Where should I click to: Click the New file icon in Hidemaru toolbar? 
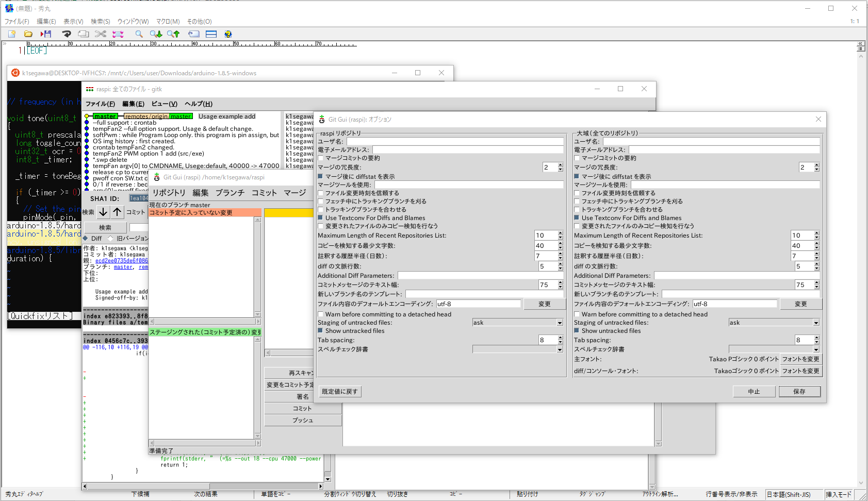click(x=12, y=34)
